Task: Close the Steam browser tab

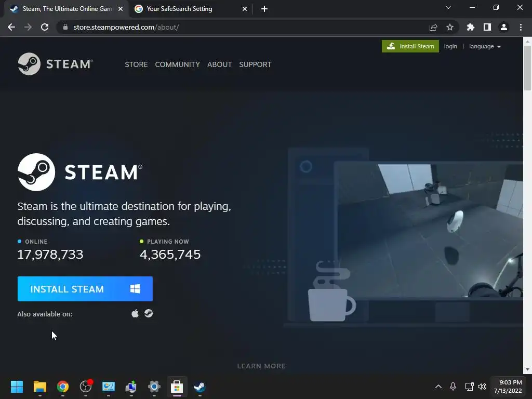Action: tap(121, 9)
